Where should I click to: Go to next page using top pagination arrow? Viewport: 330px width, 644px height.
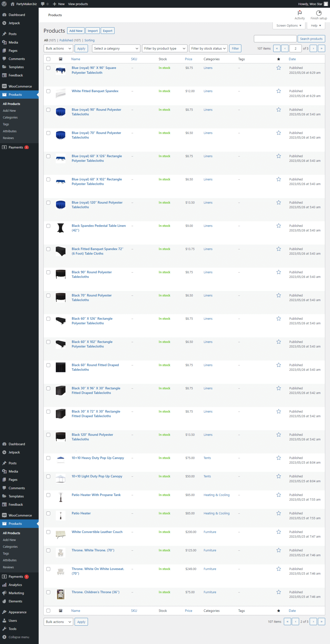[x=313, y=48]
